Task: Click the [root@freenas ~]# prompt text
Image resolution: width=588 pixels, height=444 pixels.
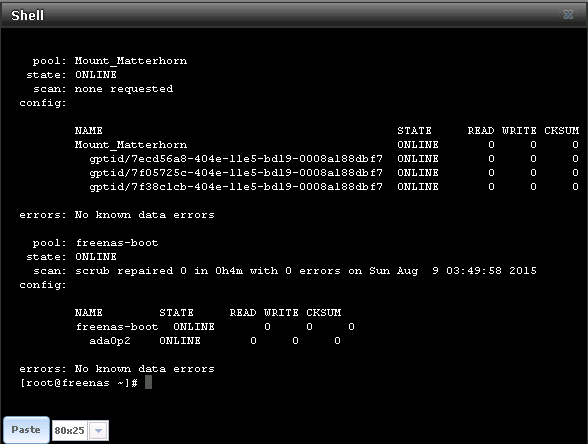Action: point(78,383)
